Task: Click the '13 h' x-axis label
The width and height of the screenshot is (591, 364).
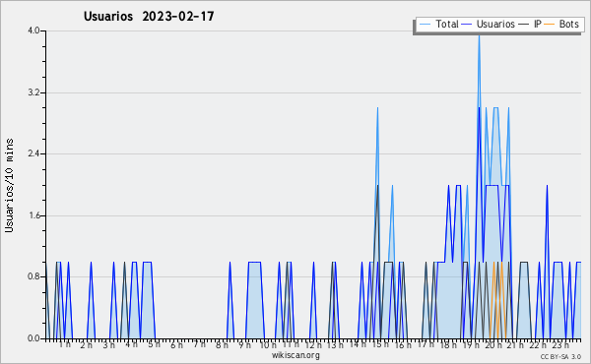Action: (x=335, y=345)
